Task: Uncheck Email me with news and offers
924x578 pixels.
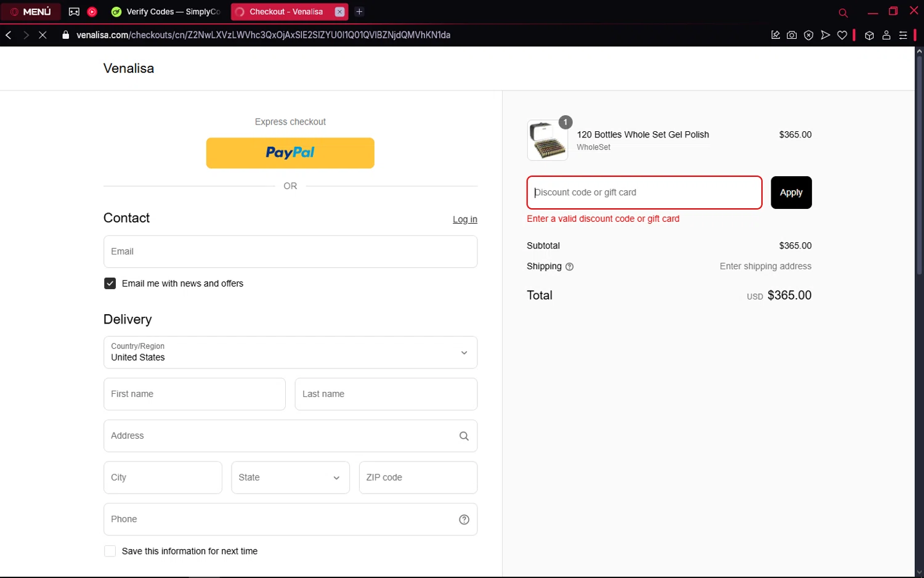Action: pos(110,283)
